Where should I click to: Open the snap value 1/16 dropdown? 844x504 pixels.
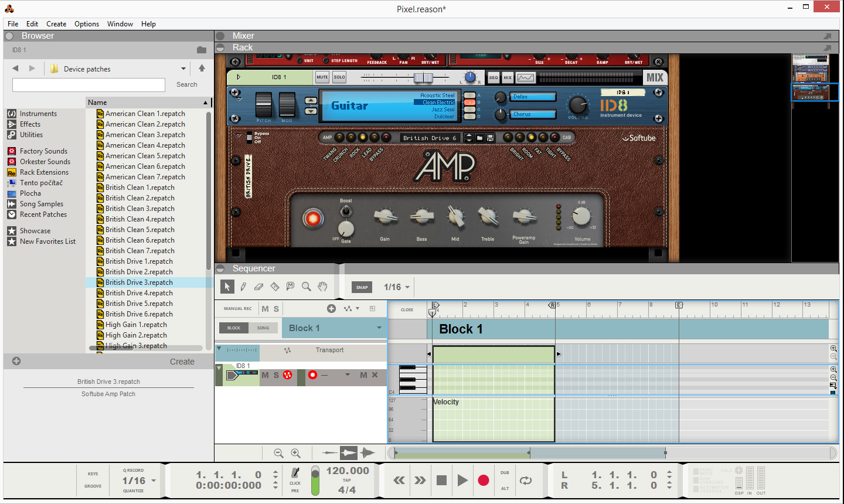(407, 287)
